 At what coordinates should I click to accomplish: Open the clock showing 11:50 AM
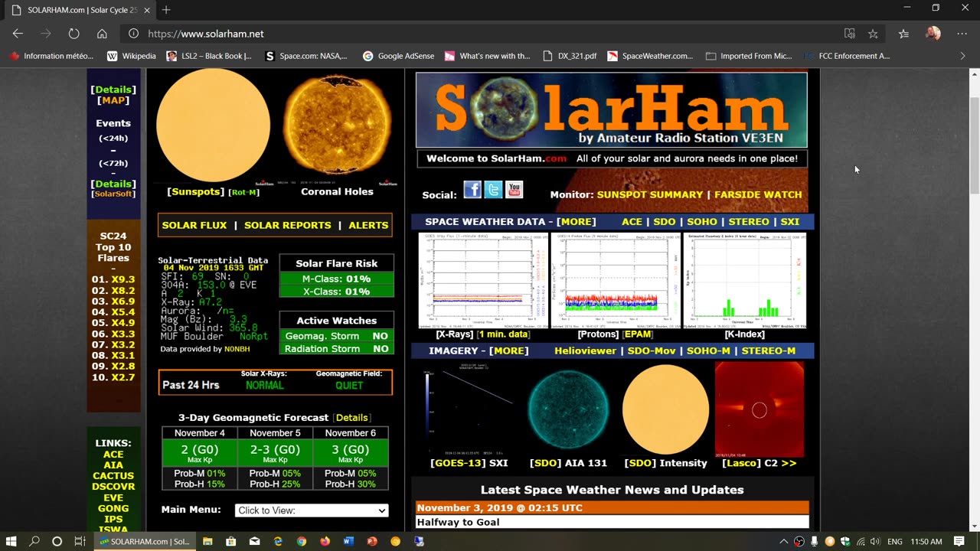click(926, 541)
